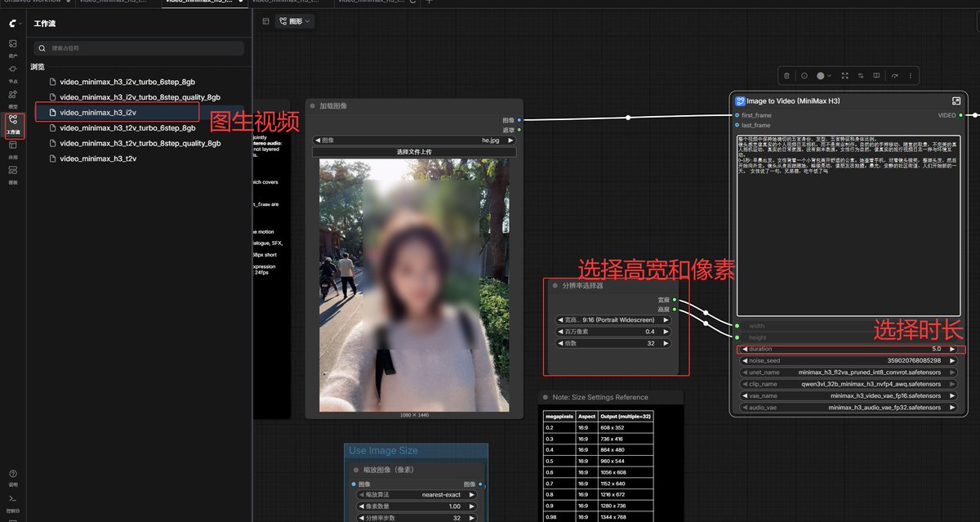Open the audio_vae model dropdown
This screenshot has width=980, height=522.
(x=848, y=407)
